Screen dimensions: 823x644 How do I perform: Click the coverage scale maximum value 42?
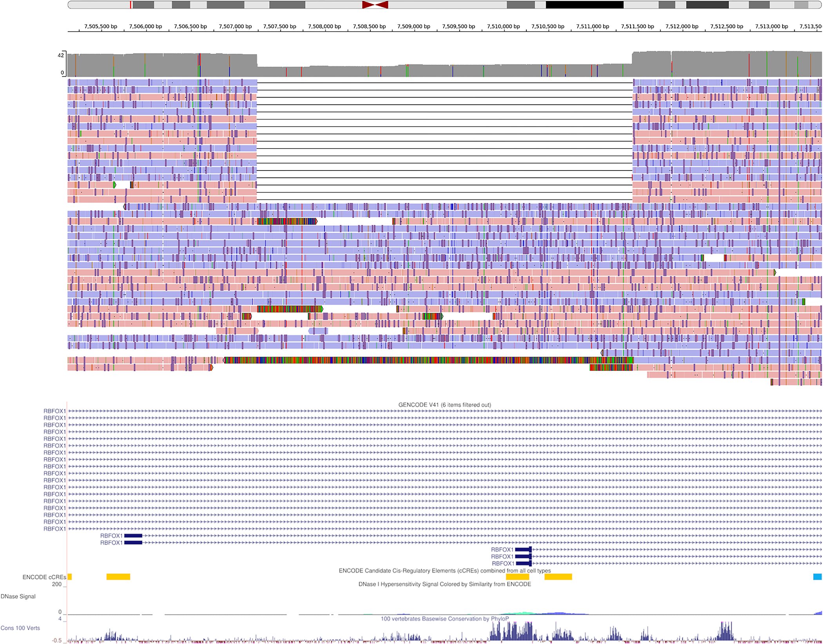(x=60, y=55)
